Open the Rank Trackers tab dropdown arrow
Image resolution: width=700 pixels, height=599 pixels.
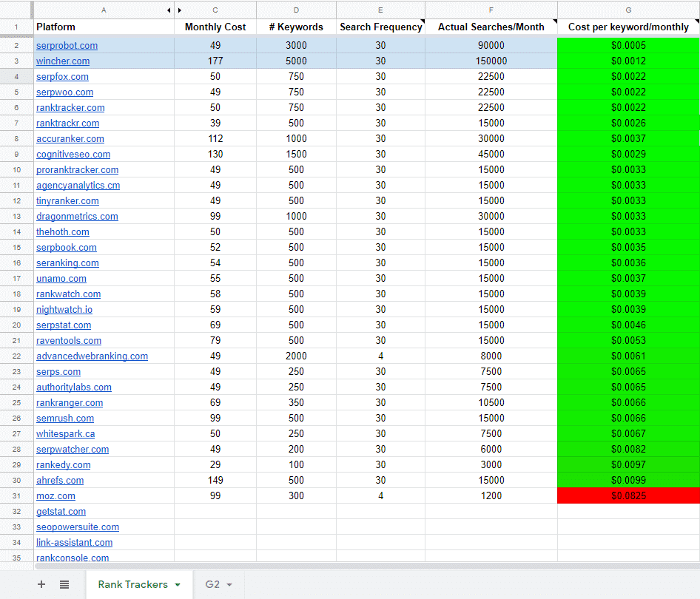[x=178, y=585]
